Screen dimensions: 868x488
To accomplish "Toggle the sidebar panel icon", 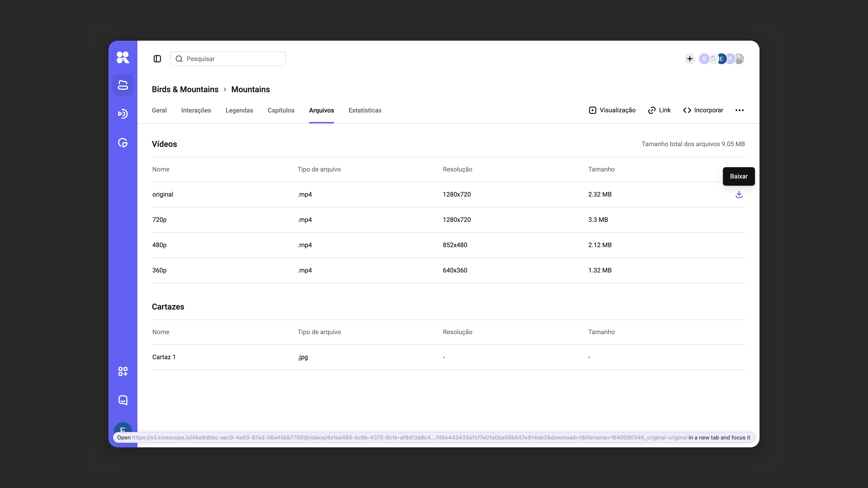I will pyautogui.click(x=157, y=59).
